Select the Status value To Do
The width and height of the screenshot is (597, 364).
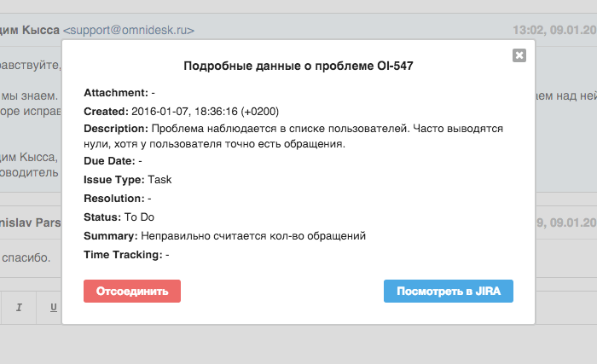point(139,217)
